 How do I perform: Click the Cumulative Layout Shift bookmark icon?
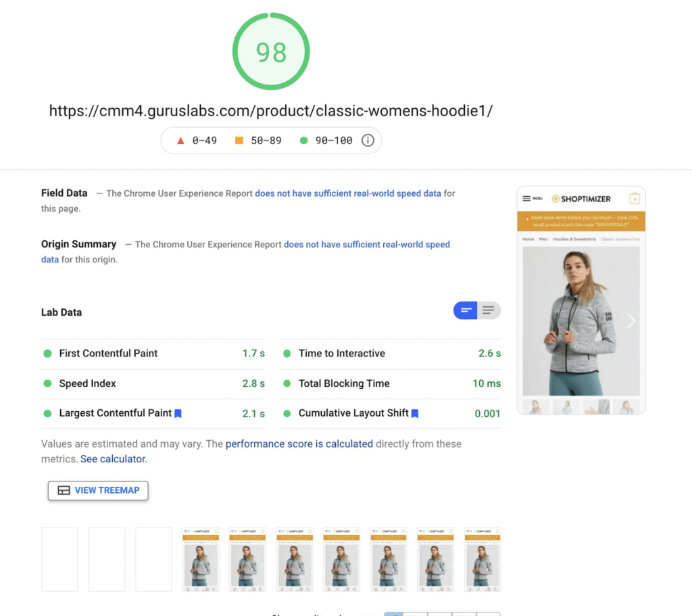click(x=415, y=413)
